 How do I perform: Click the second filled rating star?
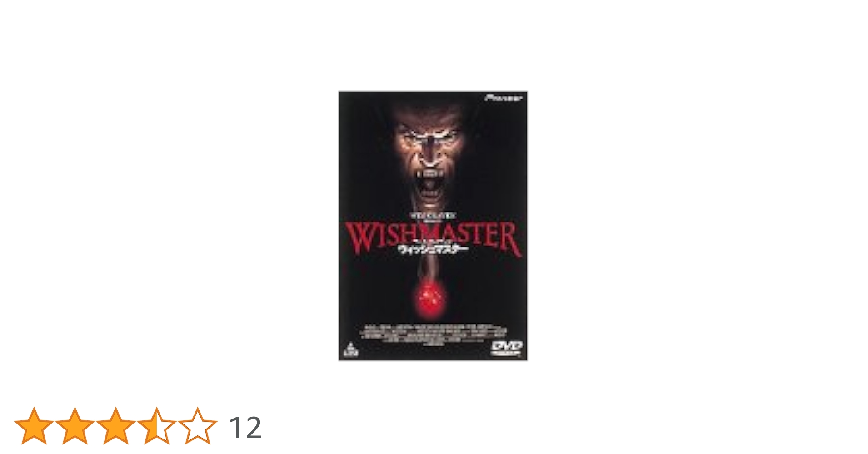[x=75, y=426]
